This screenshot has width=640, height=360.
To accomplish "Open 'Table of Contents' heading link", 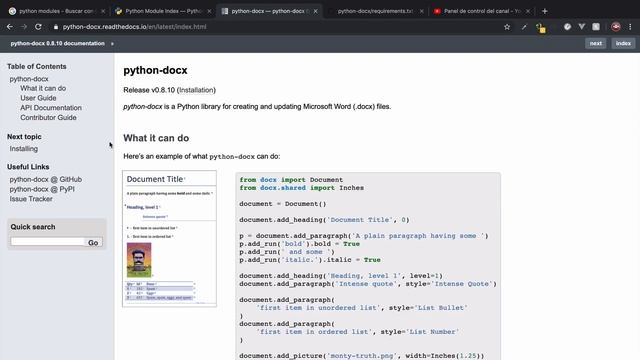I will [36, 67].
